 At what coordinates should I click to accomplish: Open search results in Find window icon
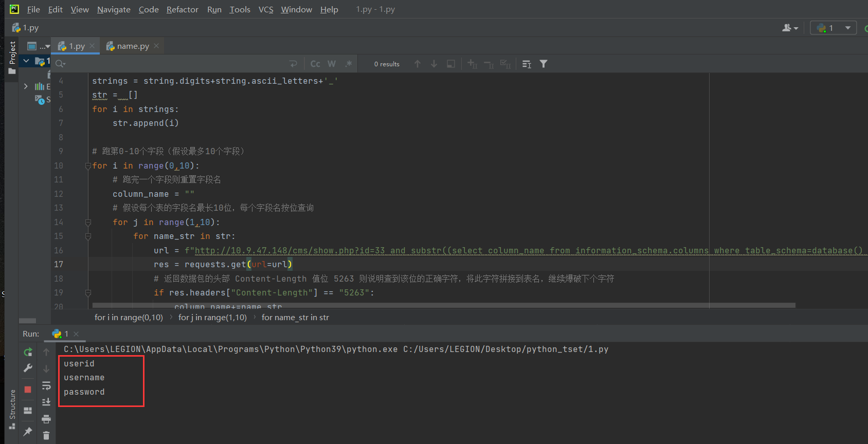(527, 64)
